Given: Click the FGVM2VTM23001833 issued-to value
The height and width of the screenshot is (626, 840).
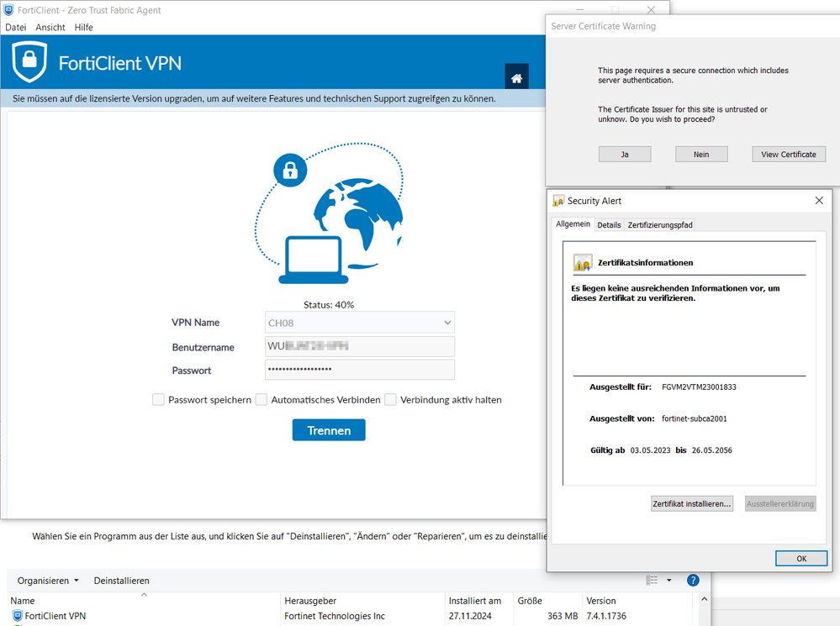Looking at the screenshot, I should [699, 387].
